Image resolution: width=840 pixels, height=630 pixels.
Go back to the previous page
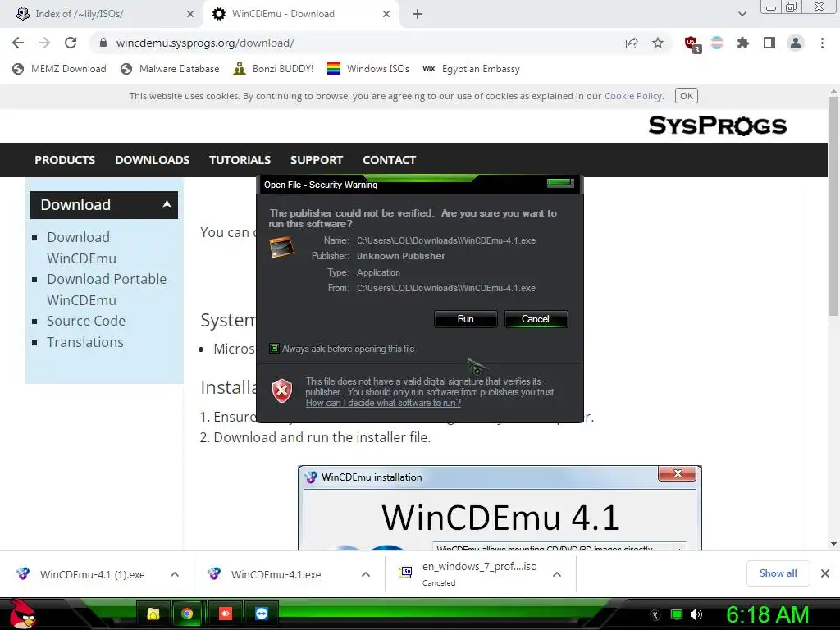(18, 43)
